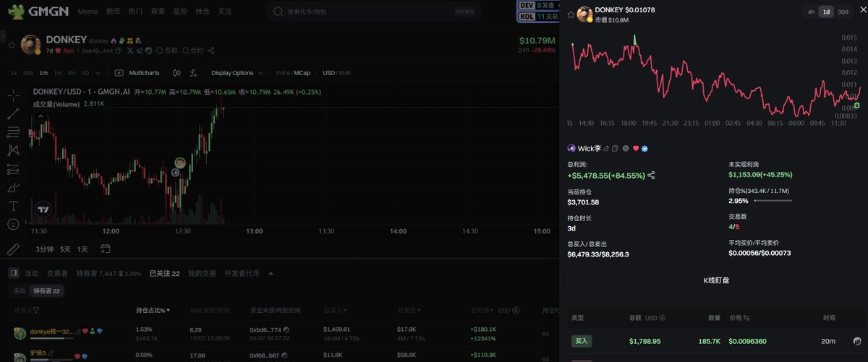Click the 持有者 22 filter chip

46,290
